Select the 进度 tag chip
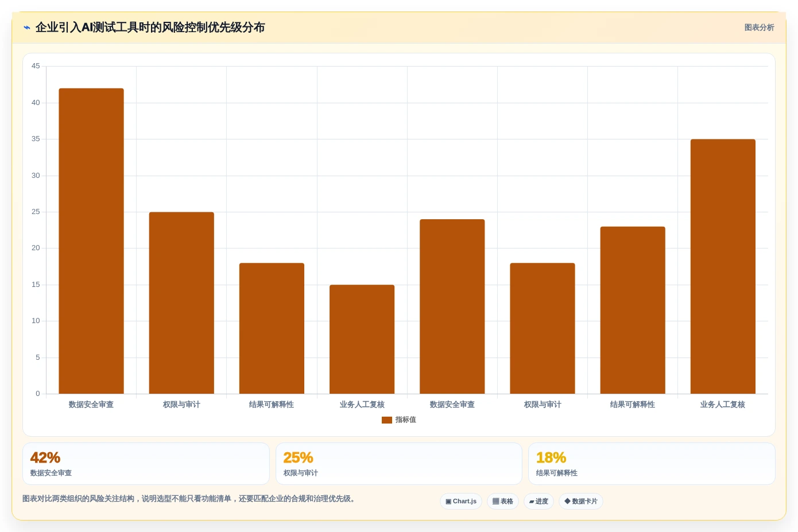 coord(539,501)
